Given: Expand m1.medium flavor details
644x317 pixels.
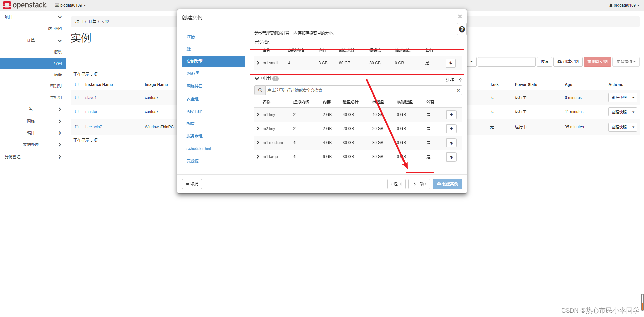Looking at the screenshot, I should click(x=258, y=143).
